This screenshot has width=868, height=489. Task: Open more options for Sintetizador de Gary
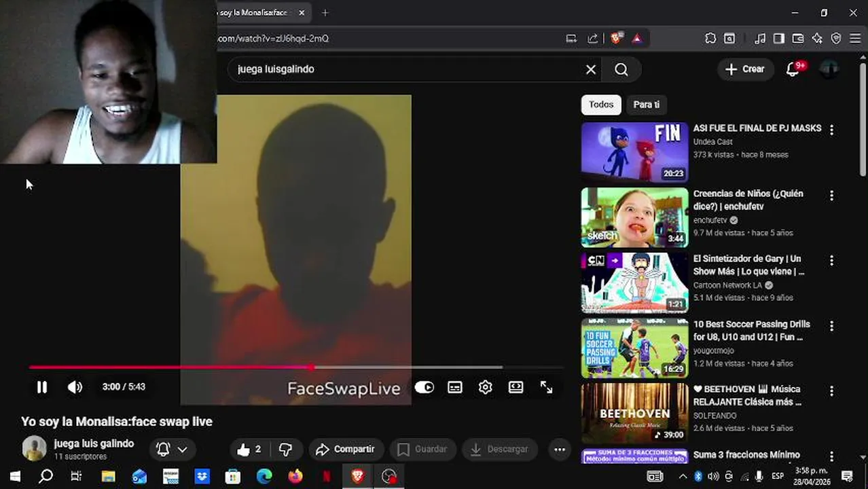coord(831,261)
